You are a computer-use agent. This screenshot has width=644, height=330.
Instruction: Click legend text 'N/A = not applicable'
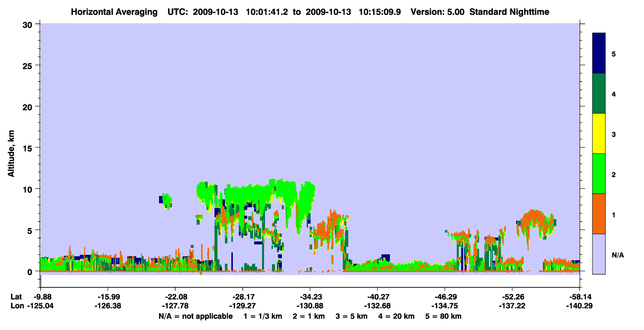click(195, 316)
